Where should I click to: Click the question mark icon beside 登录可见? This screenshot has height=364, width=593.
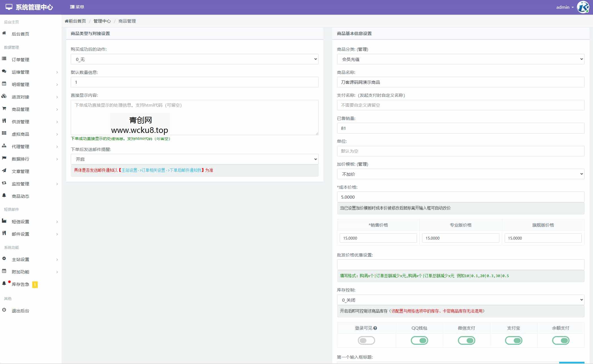(x=375, y=328)
